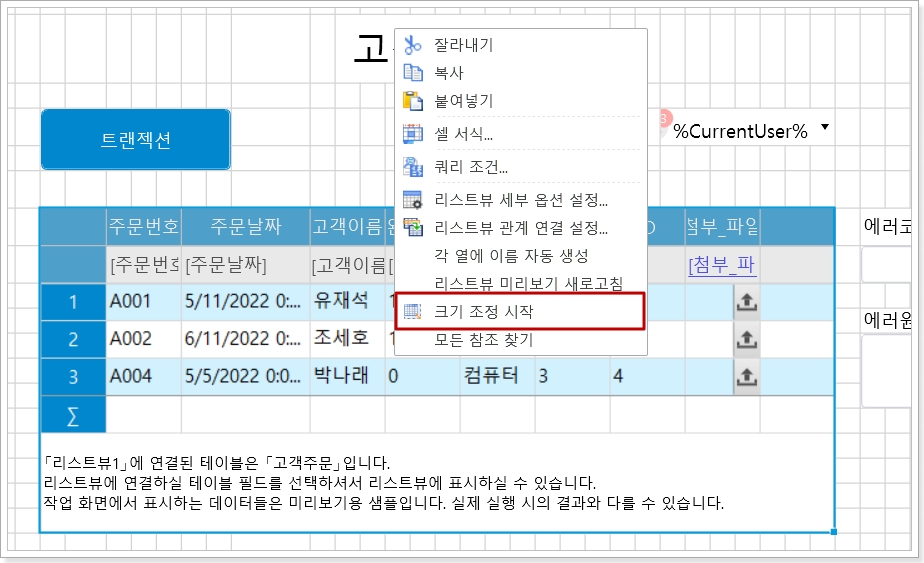This screenshot has width=924, height=563.
Task: Click the [첨부_파 link in template row
Action: pos(722,266)
